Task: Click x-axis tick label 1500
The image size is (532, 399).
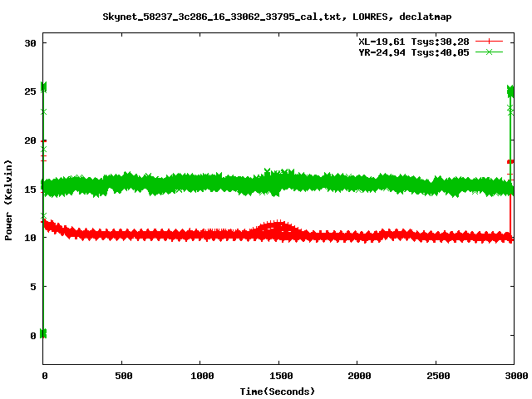Action: [281, 376]
